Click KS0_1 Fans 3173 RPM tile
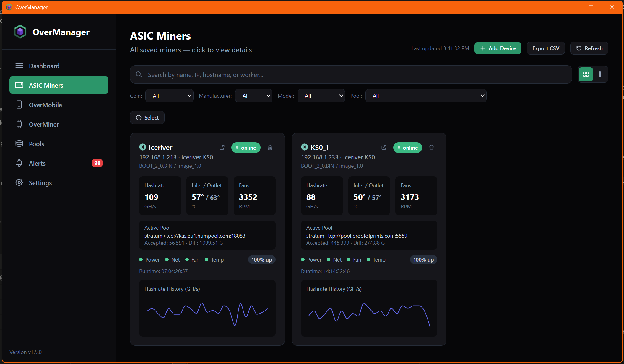This screenshot has width=624, height=364. pos(416,196)
